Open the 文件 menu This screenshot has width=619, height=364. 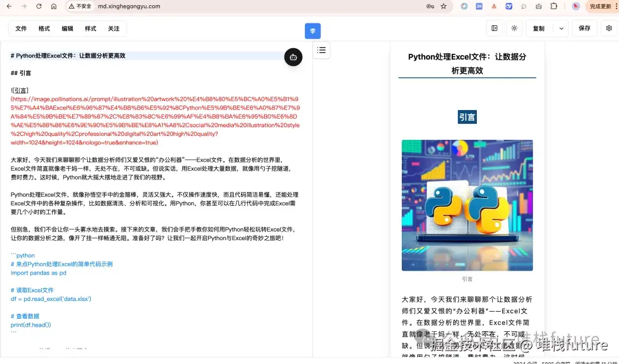(21, 29)
